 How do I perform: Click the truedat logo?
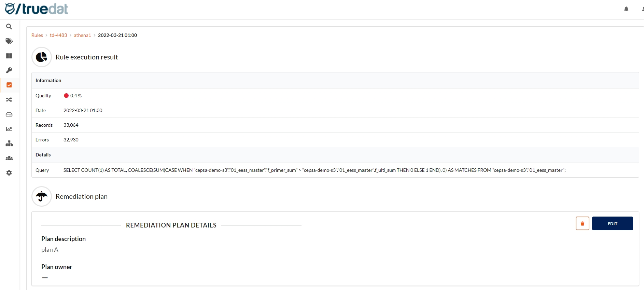pyautogui.click(x=37, y=9)
